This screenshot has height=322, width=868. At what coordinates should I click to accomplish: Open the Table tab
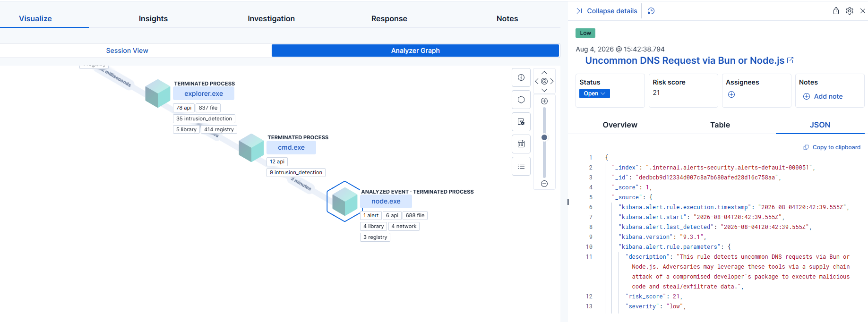tap(720, 125)
